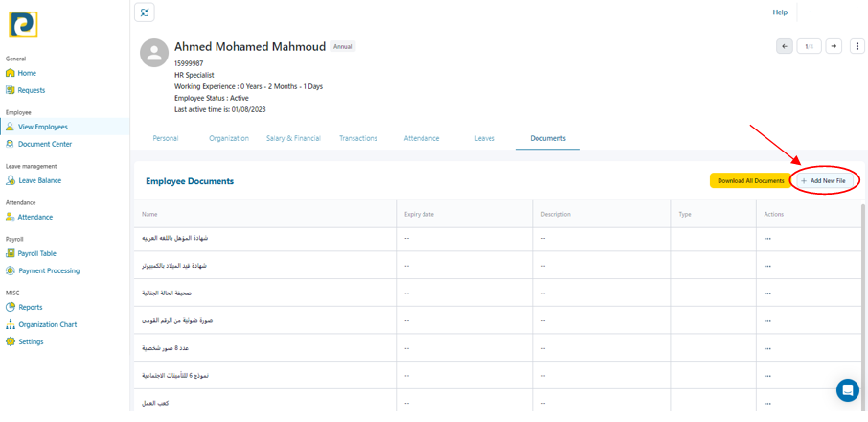
Task: Click the Home icon in sidebar
Action: pos(11,73)
